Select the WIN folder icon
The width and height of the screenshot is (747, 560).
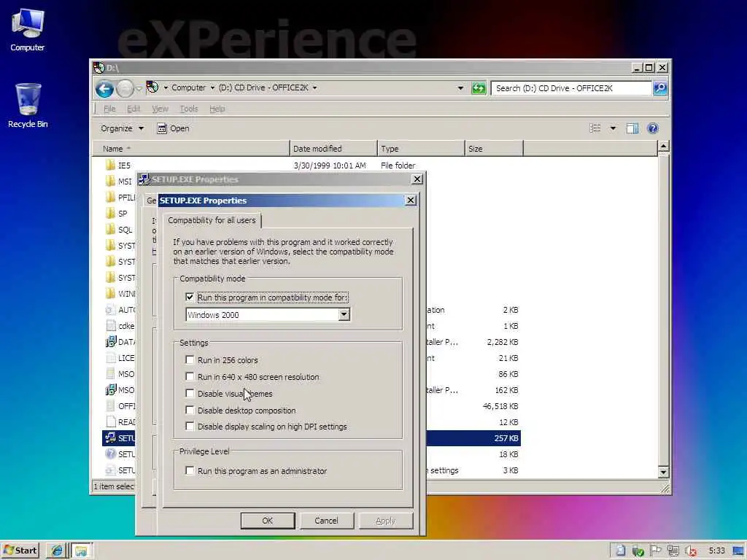click(x=111, y=293)
